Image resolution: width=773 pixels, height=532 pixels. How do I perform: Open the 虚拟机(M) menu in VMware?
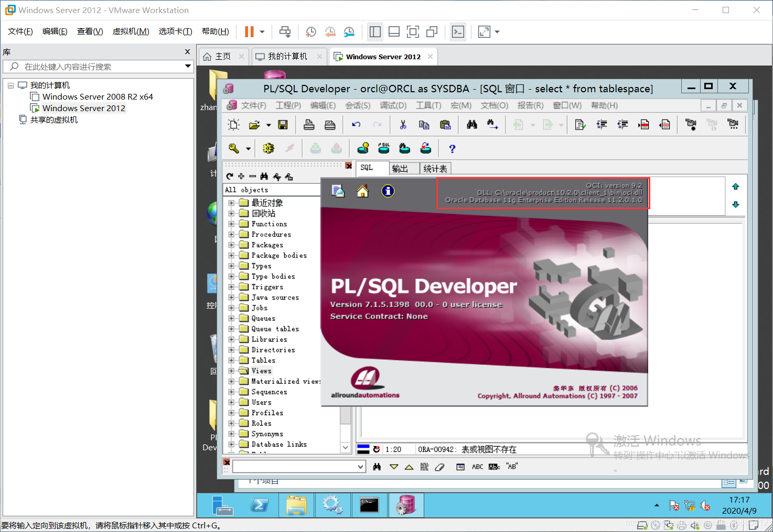(131, 31)
